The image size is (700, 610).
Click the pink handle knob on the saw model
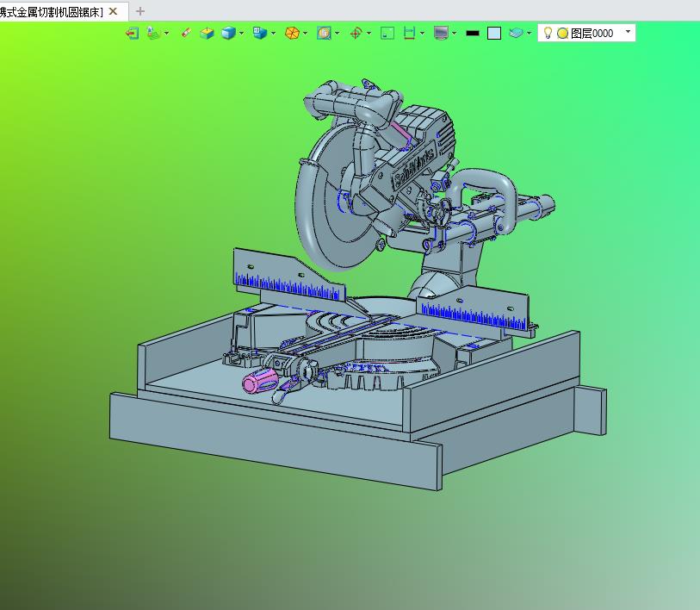(x=260, y=381)
